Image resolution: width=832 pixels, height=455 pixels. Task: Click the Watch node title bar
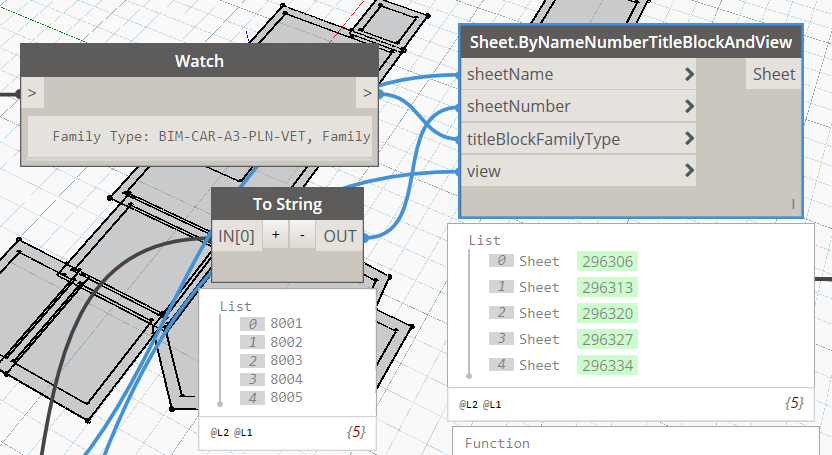(199, 61)
